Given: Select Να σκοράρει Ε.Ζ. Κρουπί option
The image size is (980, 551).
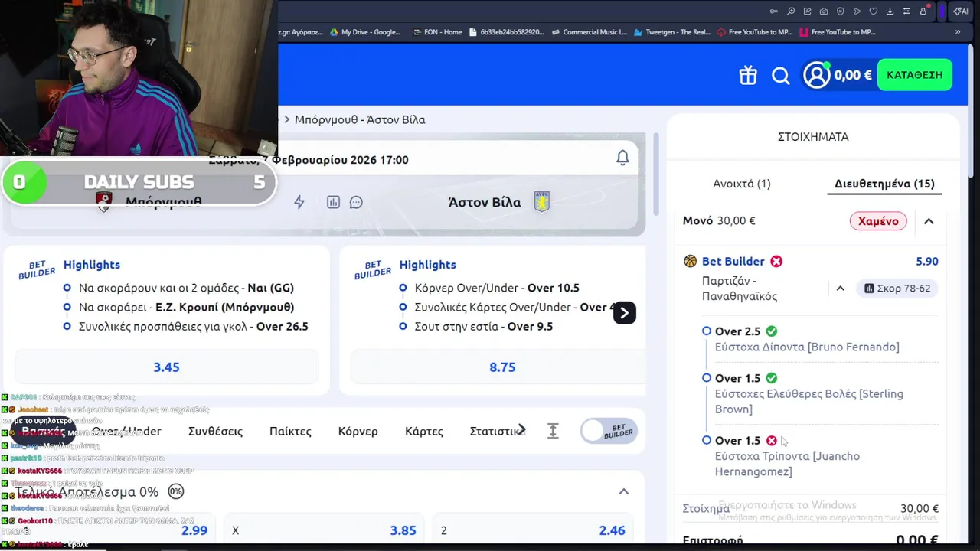Looking at the screenshot, I should pos(186,307).
